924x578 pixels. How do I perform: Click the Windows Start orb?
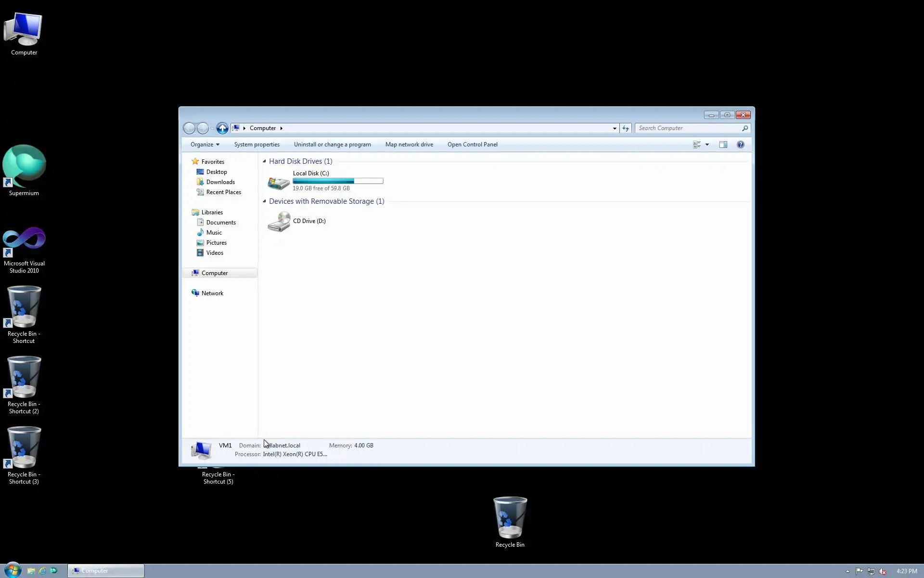pos(13,570)
